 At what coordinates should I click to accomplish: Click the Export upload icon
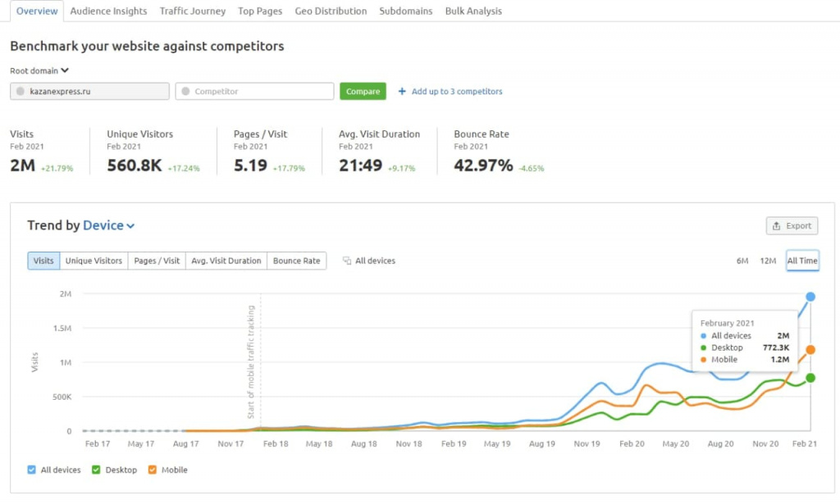[776, 226]
